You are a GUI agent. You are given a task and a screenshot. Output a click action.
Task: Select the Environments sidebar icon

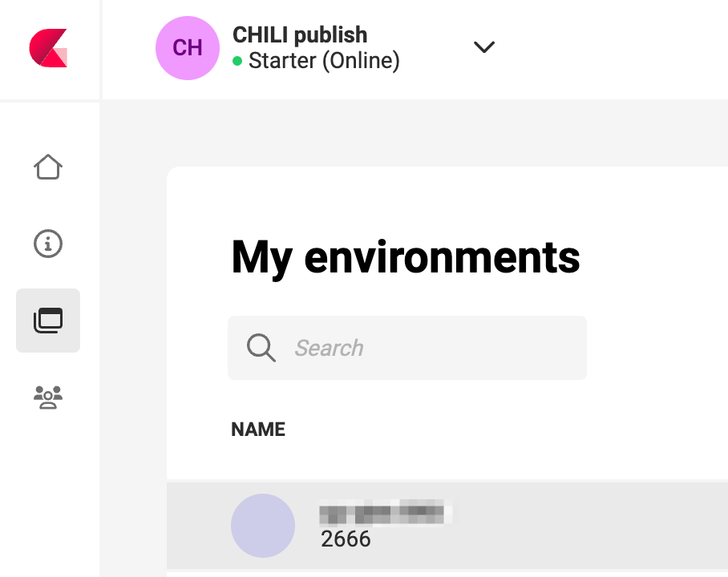pyautogui.click(x=48, y=321)
